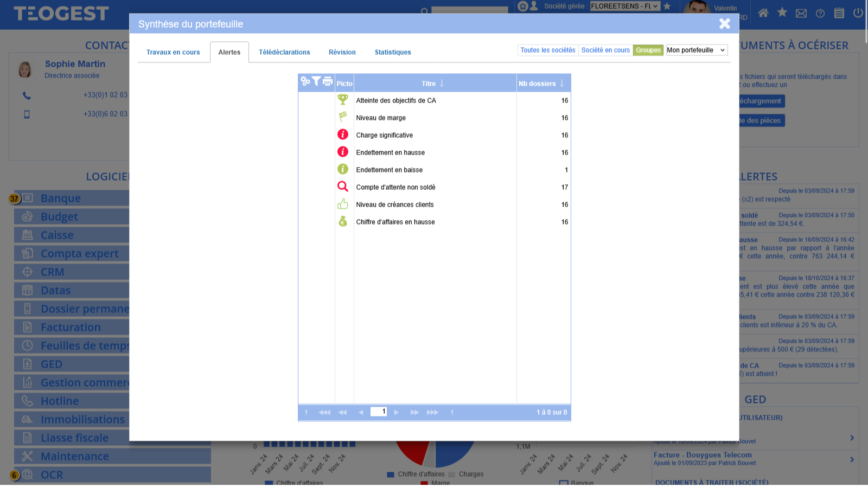Screen dimensions: 868x488
Task: Print the alerts table
Action: pyautogui.click(x=328, y=81)
